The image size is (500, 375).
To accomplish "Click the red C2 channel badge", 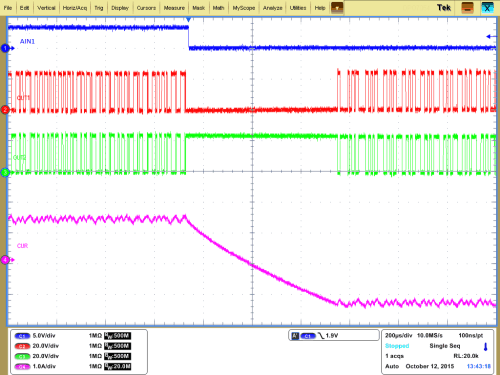I will (22, 346).
